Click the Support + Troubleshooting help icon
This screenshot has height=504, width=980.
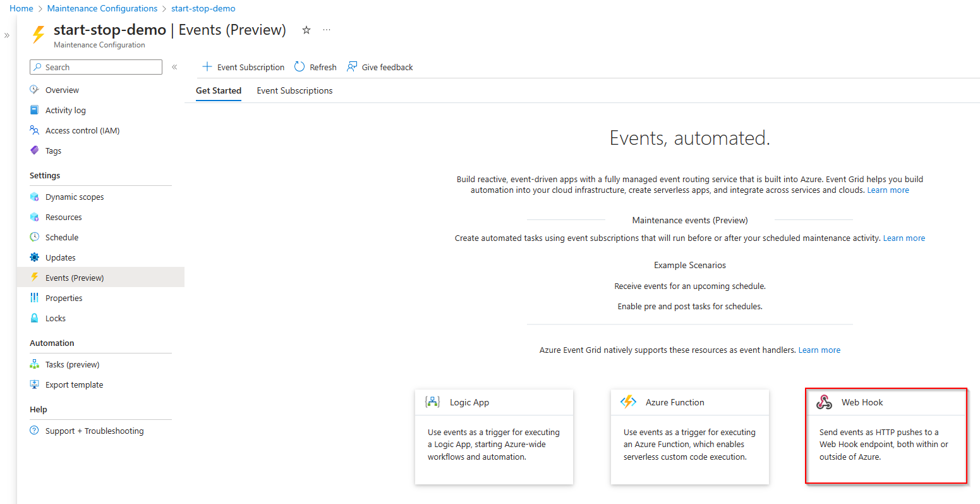click(35, 431)
